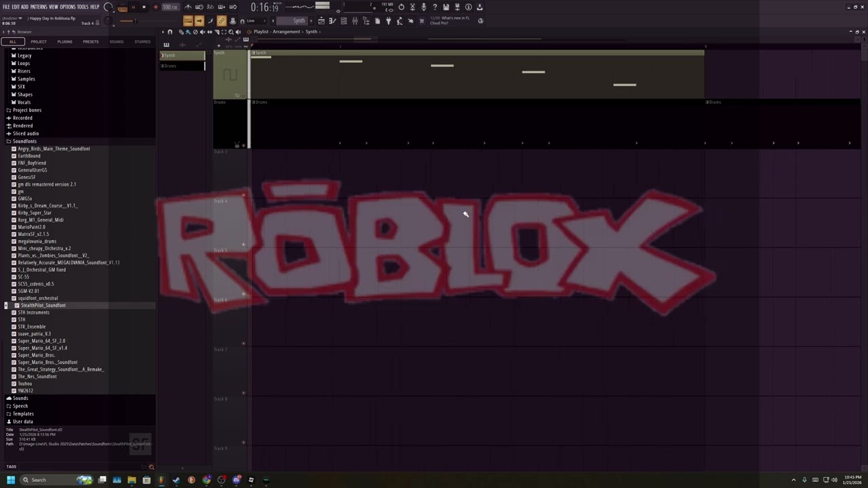868x488 pixels.
Task: Toggle the song/pattern mode button
Action: coord(122,7)
